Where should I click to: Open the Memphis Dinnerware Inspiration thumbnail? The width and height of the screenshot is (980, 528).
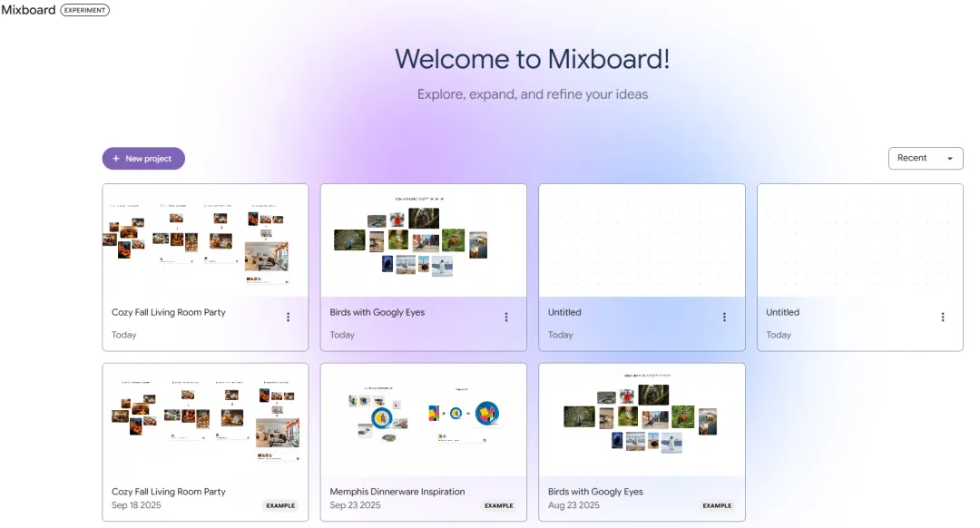(424, 419)
